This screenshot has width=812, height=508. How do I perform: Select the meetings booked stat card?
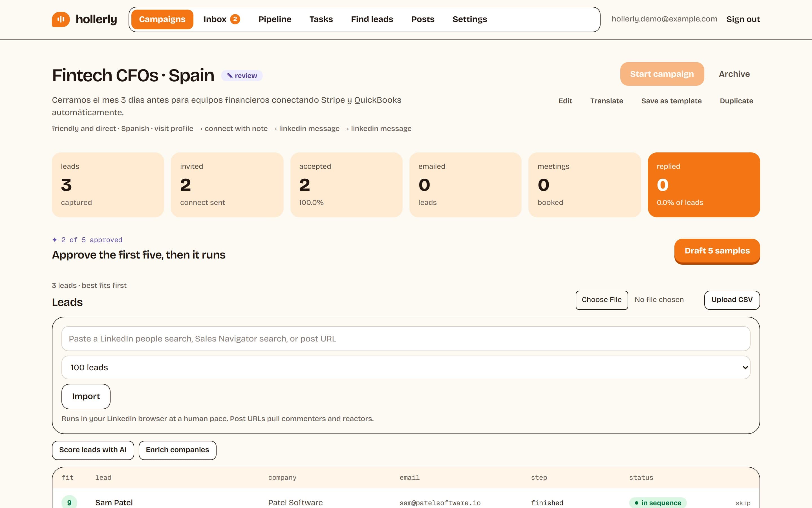pos(584,185)
